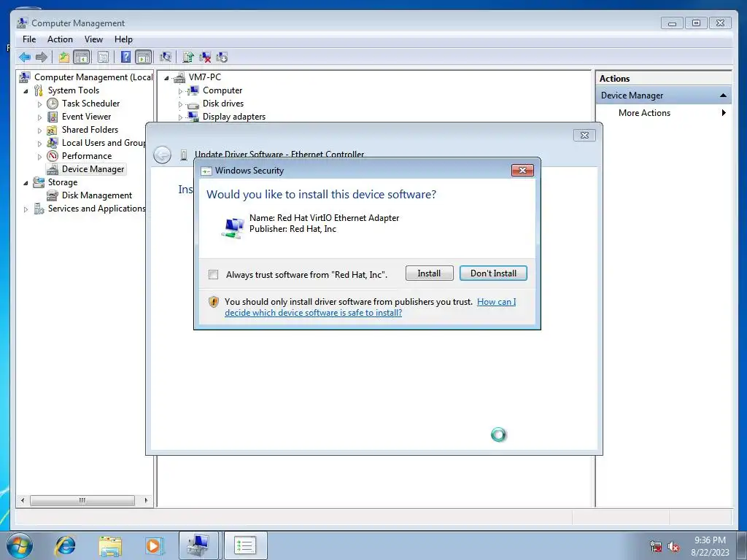Click the taskbar clock showing 9:36 PM

(710, 546)
